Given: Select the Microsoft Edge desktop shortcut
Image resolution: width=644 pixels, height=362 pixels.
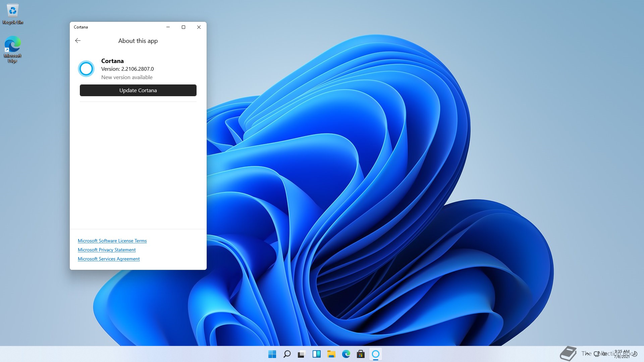Looking at the screenshot, I should click(12, 49).
